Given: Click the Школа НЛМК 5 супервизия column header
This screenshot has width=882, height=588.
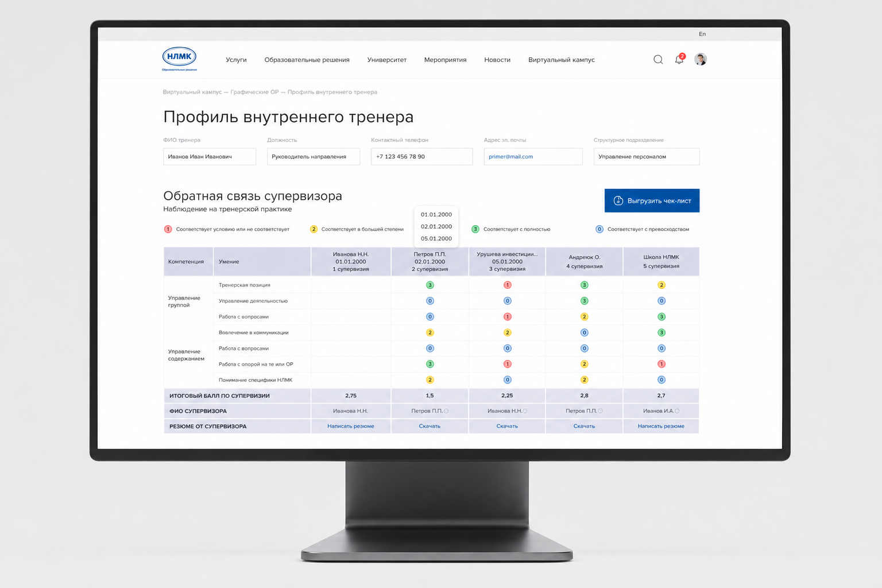Looking at the screenshot, I should point(661,262).
